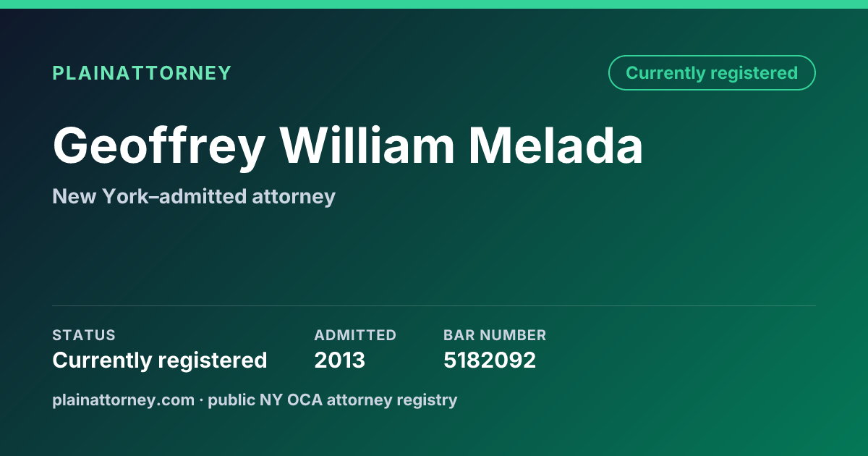Click the last name Melada in heading
Image resolution: width=868 pixels, height=456 pixels.
click(x=556, y=146)
